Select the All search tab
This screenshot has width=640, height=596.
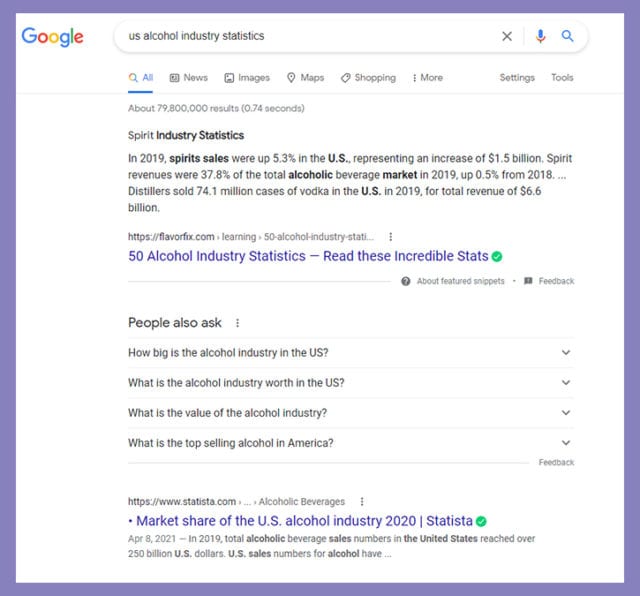140,78
